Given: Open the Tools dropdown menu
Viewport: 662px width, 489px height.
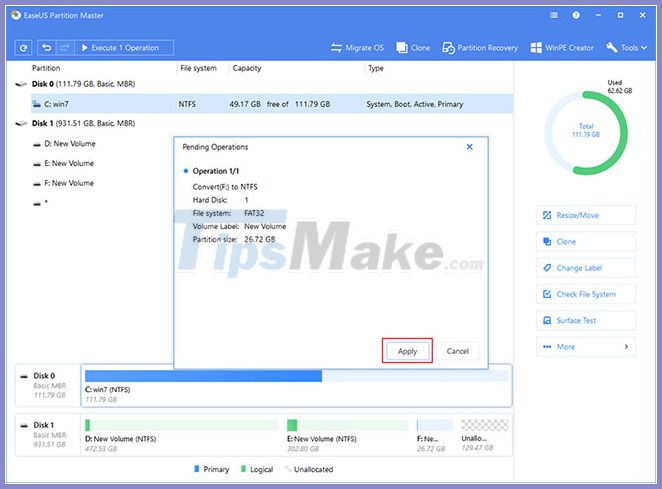Looking at the screenshot, I should 628,47.
